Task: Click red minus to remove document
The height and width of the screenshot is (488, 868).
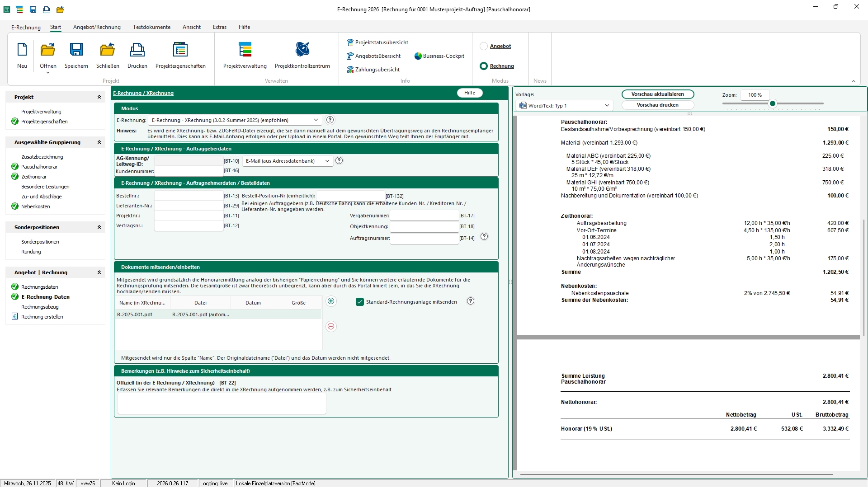Action: 331,326
